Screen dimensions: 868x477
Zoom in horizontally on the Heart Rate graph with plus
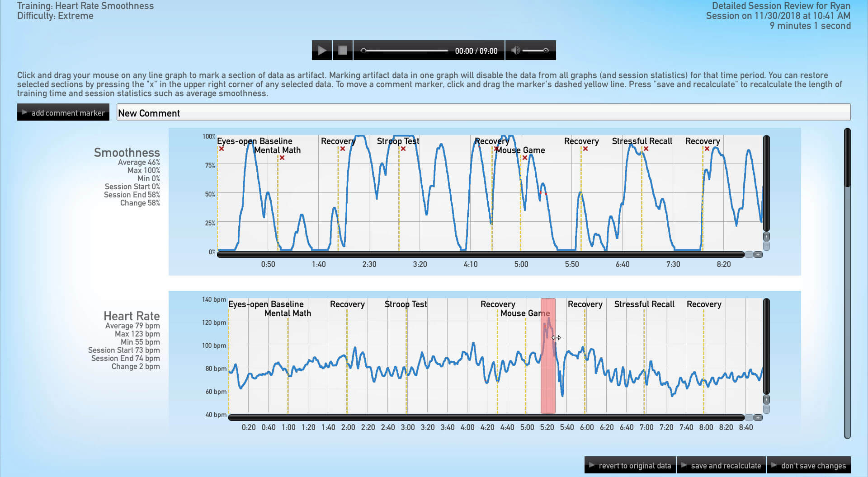tap(758, 417)
